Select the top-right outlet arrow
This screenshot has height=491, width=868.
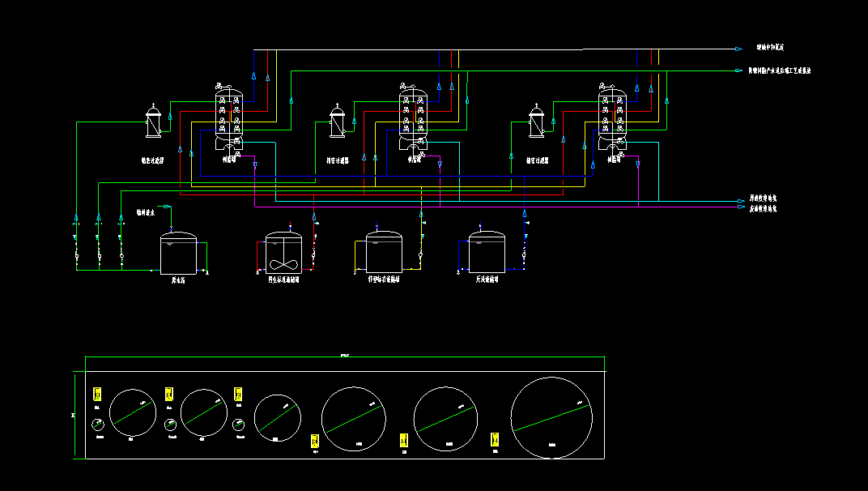(738, 49)
